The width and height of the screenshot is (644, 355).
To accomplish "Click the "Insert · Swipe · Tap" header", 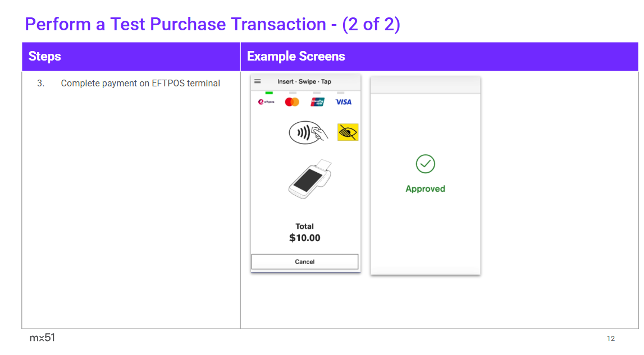I will pyautogui.click(x=304, y=82).
